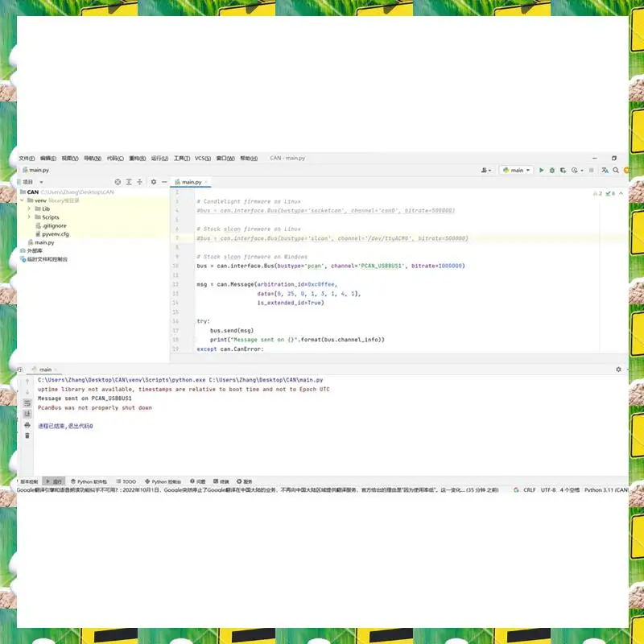Toggle soft-wrap in run console
The image size is (644, 644).
pos(27,403)
